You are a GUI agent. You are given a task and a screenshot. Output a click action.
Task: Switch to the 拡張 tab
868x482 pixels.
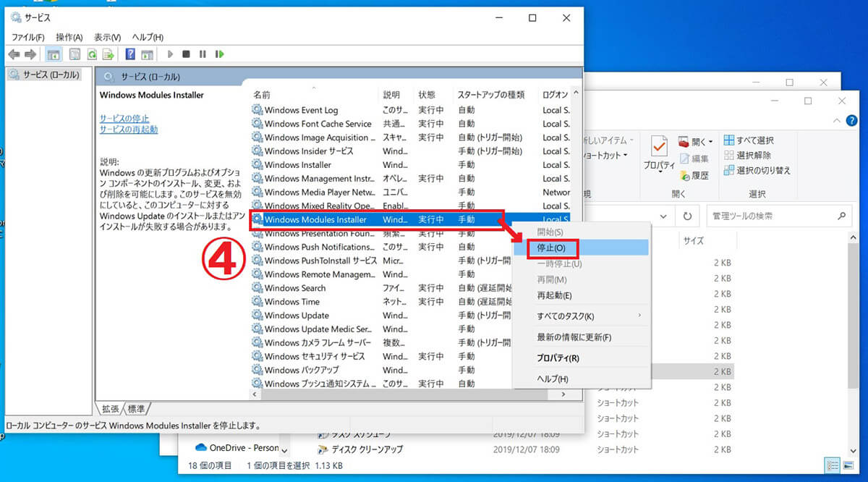point(111,410)
